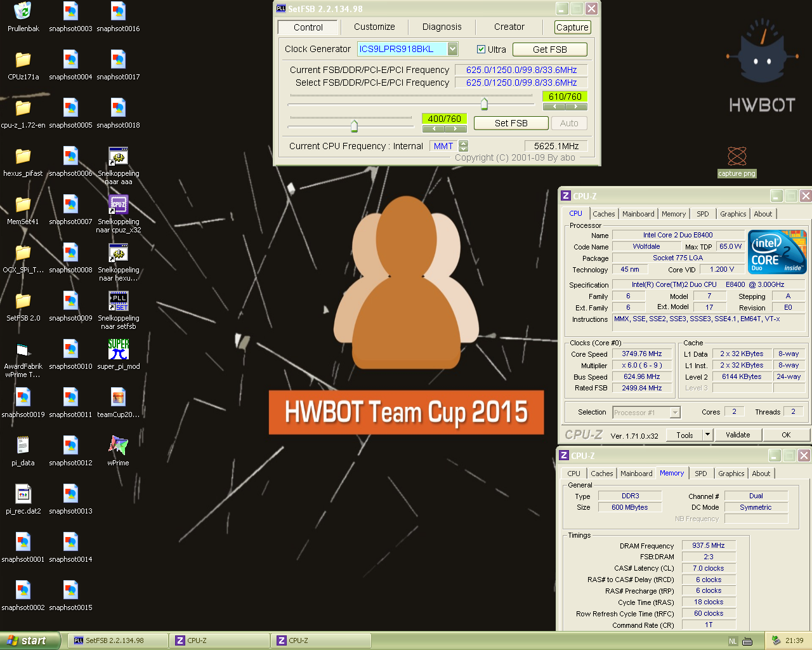
Task: Click the NL language indicator in tray
Action: (733, 641)
